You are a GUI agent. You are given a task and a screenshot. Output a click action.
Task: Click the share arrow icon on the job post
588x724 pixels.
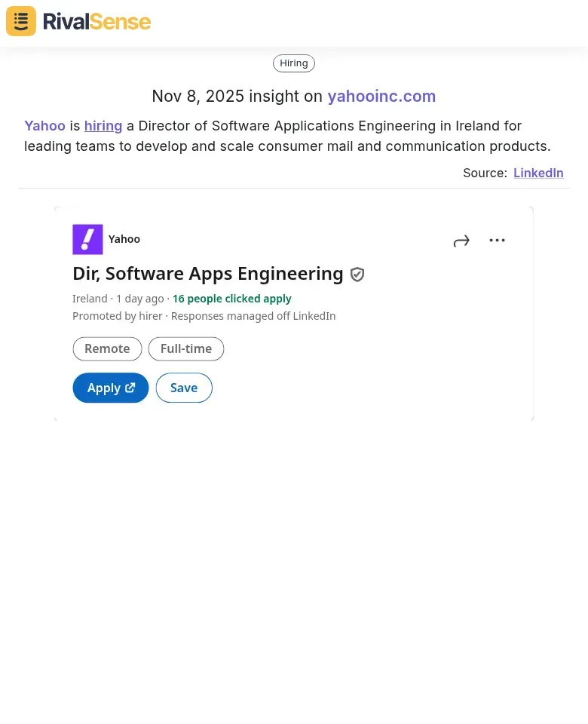(461, 240)
